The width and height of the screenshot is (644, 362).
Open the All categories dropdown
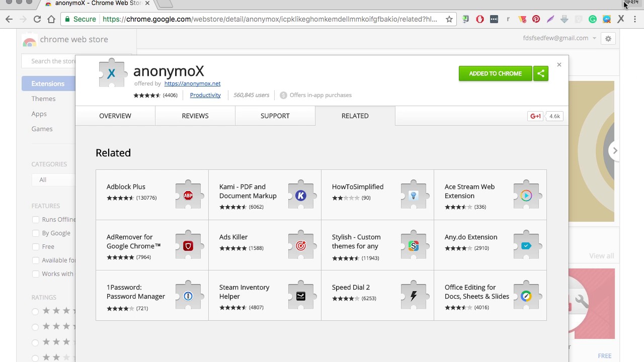click(53, 179)
